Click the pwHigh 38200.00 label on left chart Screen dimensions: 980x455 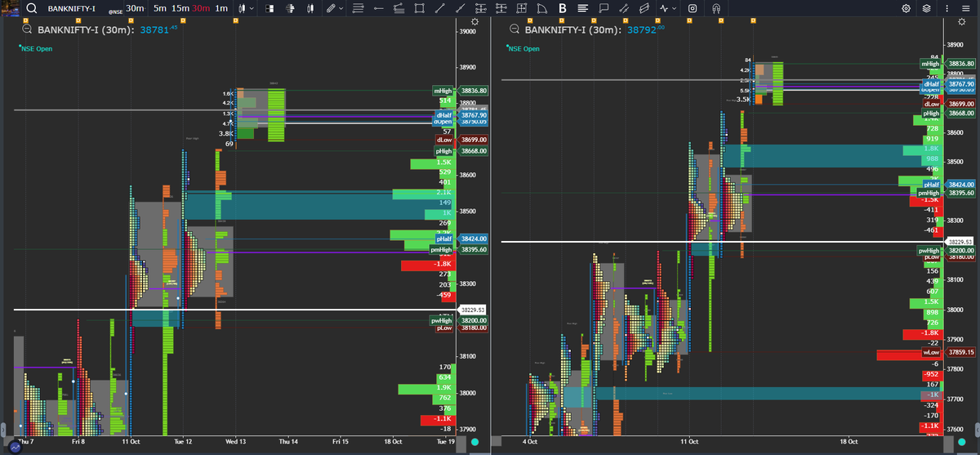(x=459, y=321)
